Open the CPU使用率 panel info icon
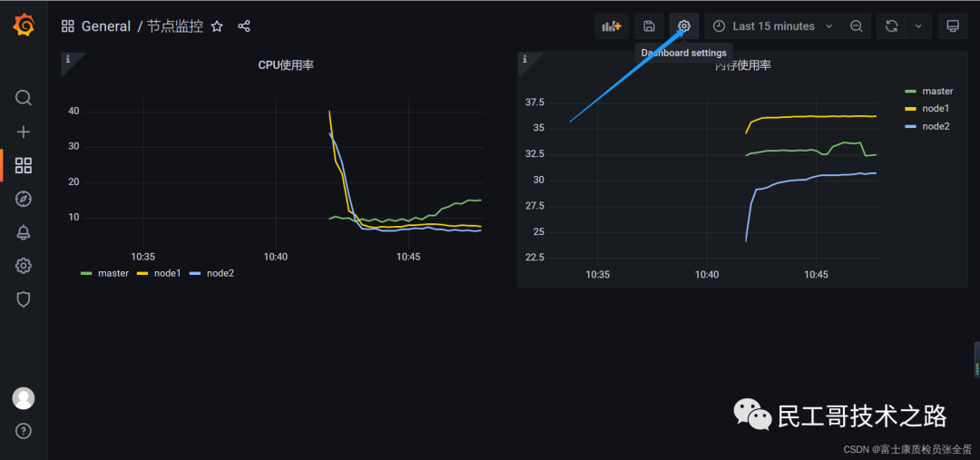 (x=67, y=59)
